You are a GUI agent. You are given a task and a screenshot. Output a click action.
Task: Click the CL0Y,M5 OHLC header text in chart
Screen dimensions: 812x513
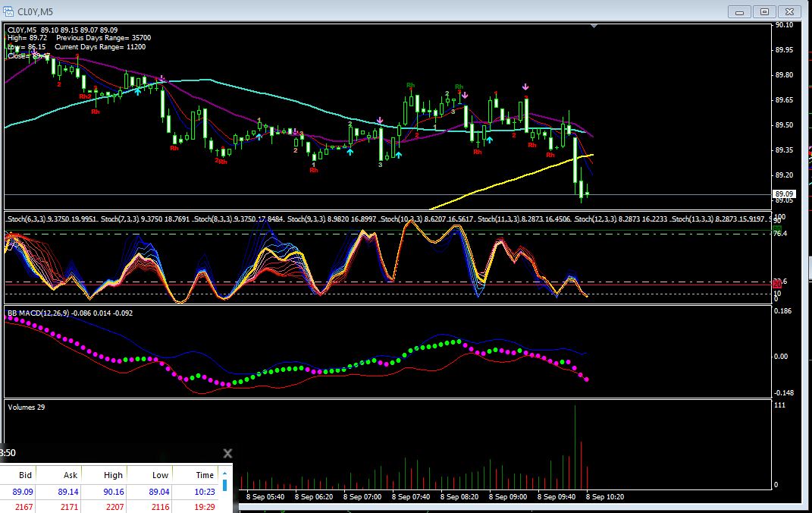click(x=63, y=30)
